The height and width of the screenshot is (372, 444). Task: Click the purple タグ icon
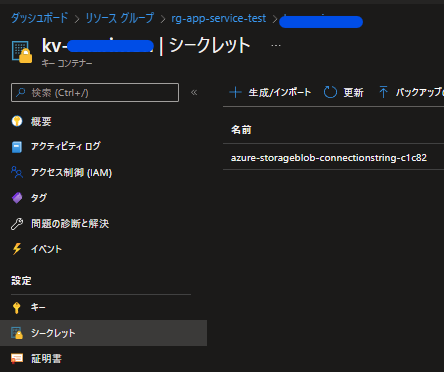[x=17, y=198]
